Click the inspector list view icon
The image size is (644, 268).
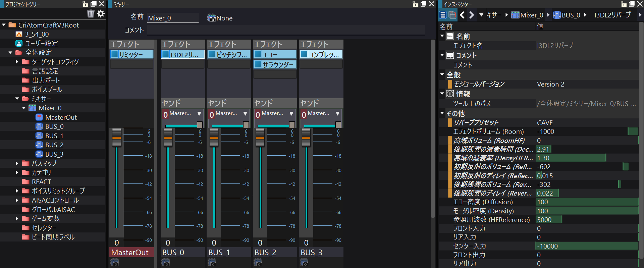pos(443,15)
